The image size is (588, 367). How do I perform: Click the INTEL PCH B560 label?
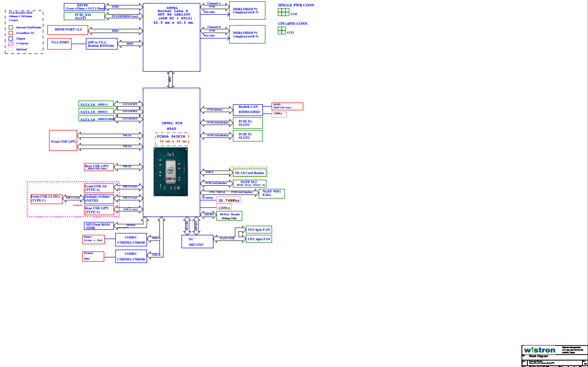(172, 125)
